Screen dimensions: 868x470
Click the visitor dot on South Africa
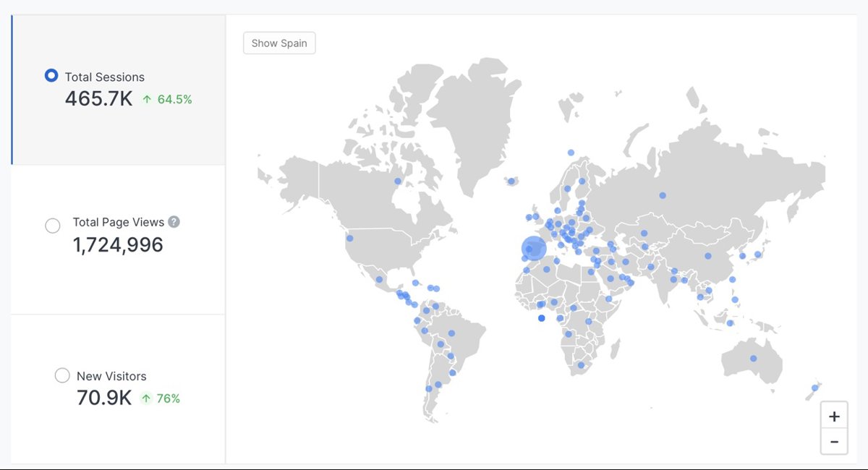click(x=579, y=367)
